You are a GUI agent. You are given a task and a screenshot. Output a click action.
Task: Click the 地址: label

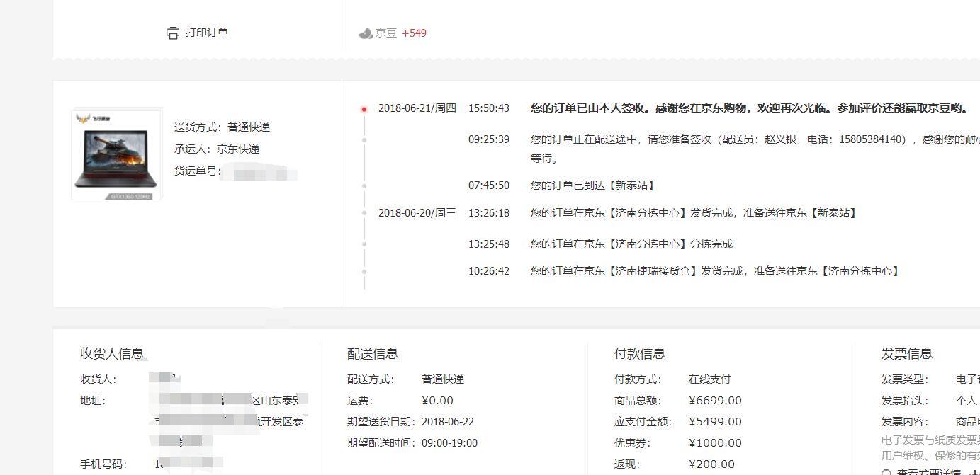pos(93,401)
